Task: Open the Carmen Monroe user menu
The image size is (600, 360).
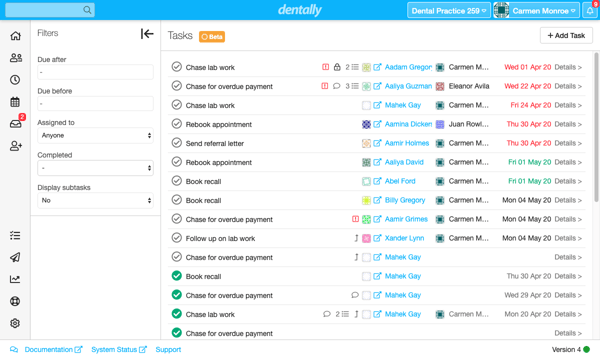Action: (536, 11)
